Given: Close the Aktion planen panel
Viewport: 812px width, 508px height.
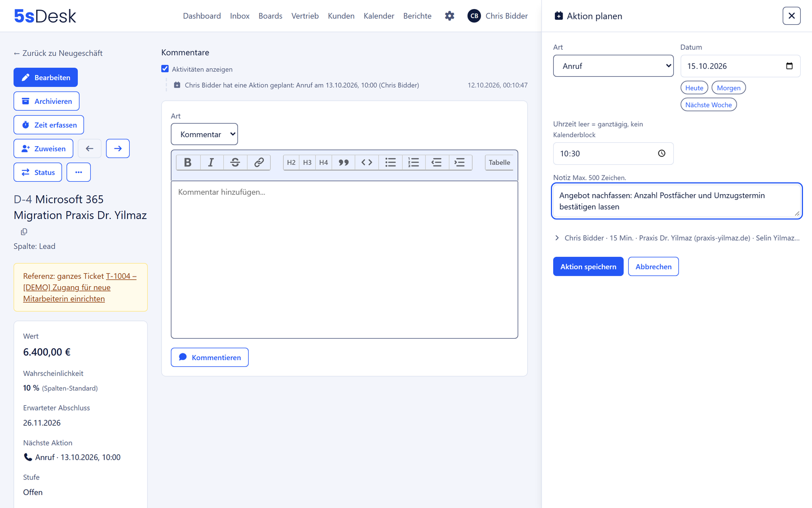Looking at the screenshot, I should [792, 16].
